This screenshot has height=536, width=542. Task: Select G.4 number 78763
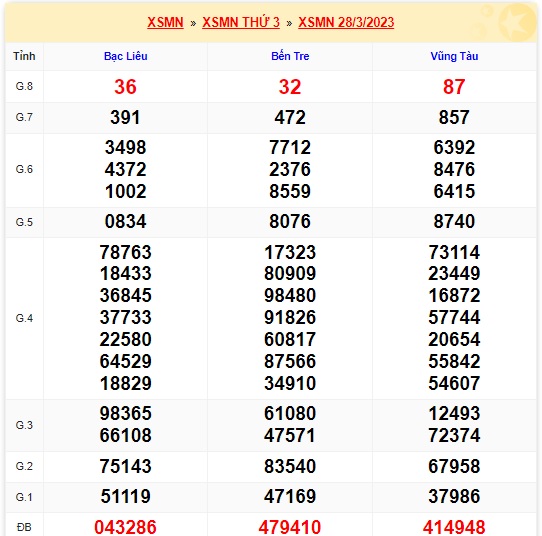[125, 252]
